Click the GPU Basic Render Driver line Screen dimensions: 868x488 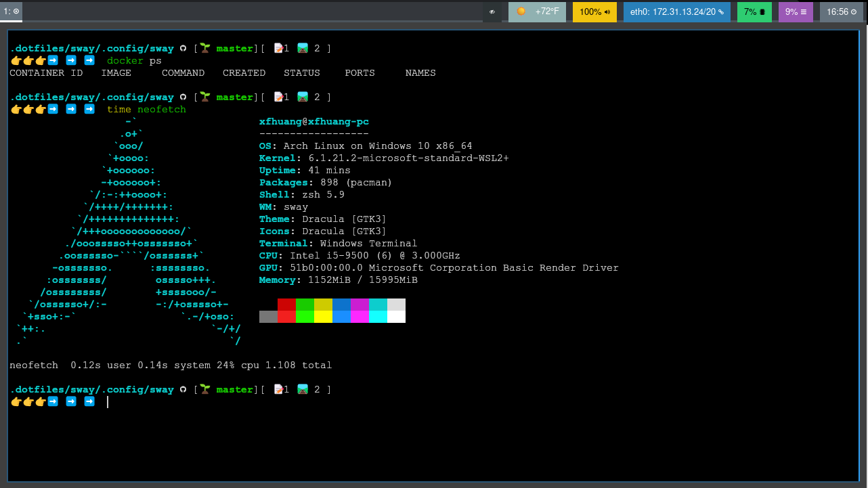439,268
